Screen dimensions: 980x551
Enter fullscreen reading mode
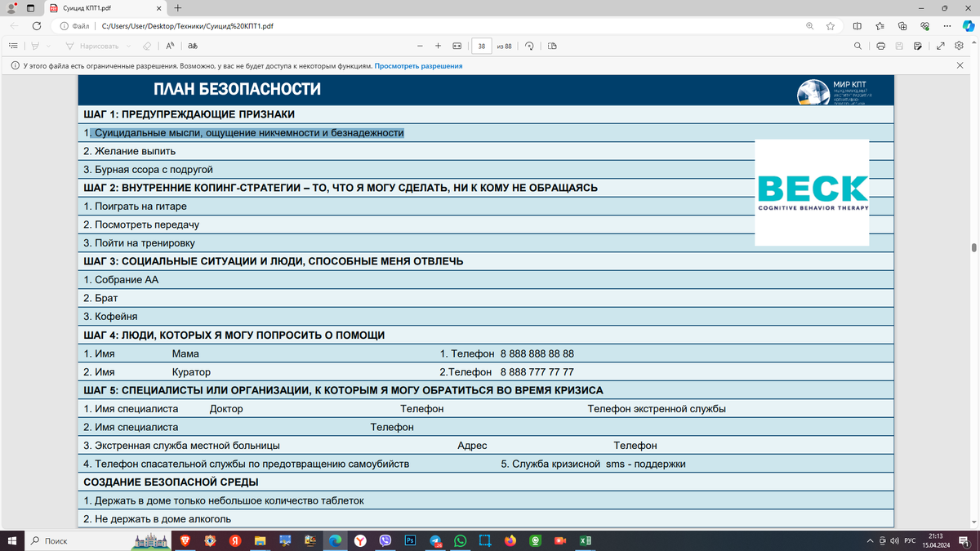tap(940, 46)
